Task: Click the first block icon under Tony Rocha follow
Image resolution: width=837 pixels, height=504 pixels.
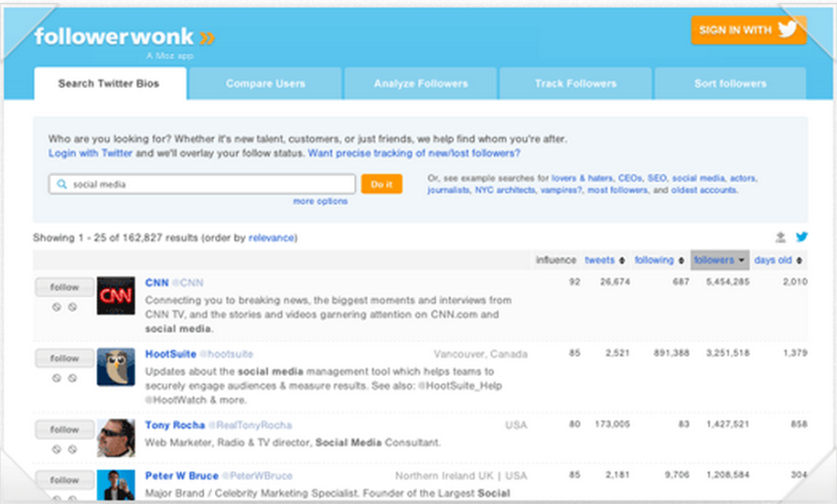Action: [57, 449]
